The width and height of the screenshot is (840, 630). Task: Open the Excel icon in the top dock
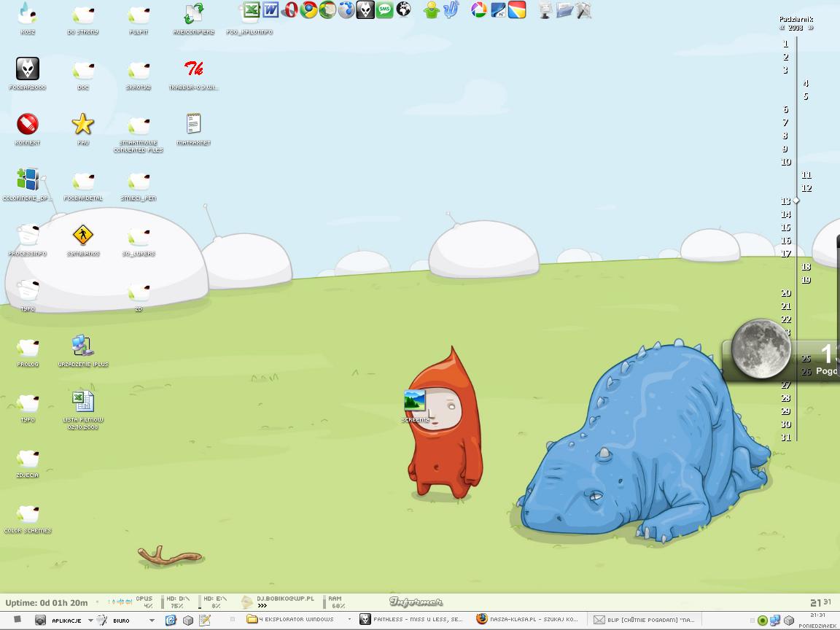(x=252, y=9)
